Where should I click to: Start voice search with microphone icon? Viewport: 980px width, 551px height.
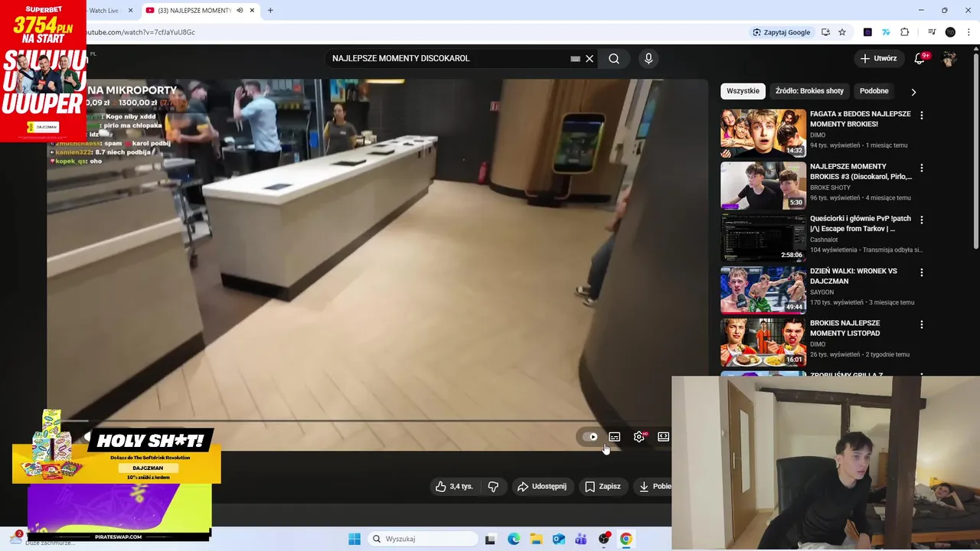tap(648, 58)
